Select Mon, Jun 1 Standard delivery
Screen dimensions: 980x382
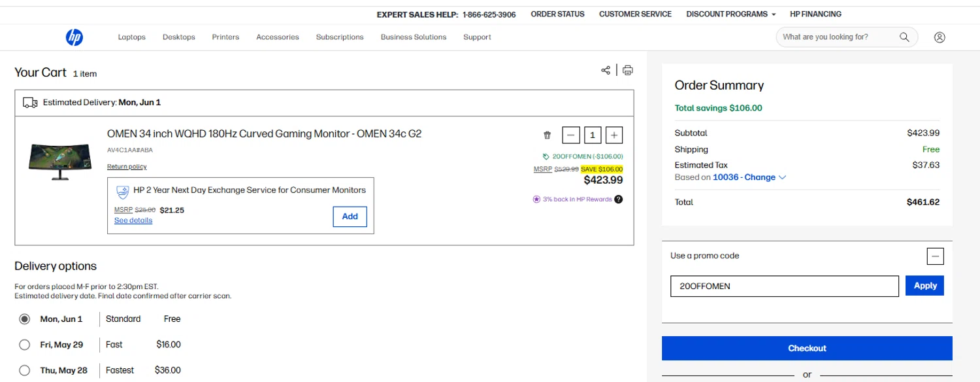click(x=25, y=319)
